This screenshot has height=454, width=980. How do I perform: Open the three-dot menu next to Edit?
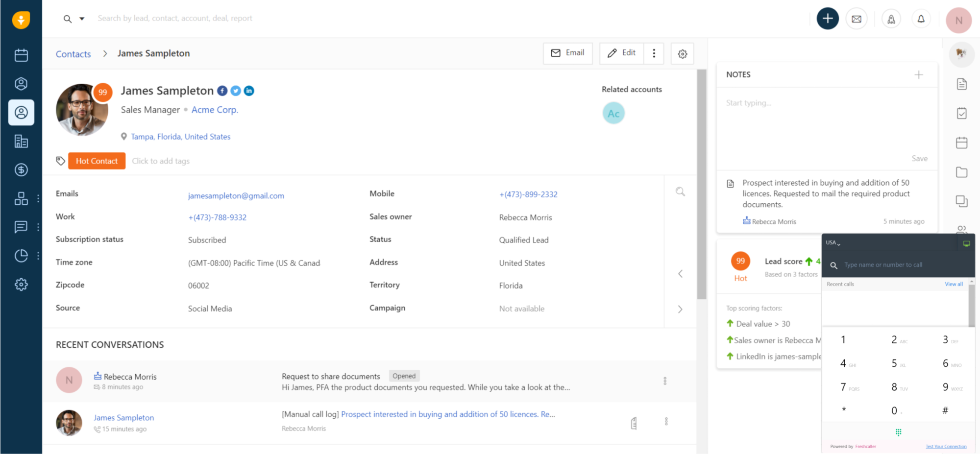654,53
